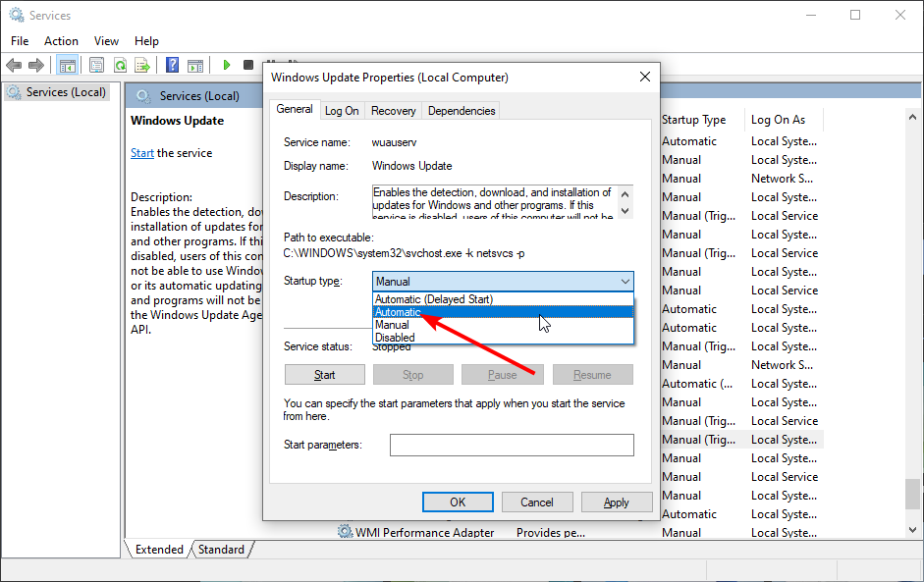924x582 pixels.
Task: Click the Refresh toolbar icon
Action: 120,65
